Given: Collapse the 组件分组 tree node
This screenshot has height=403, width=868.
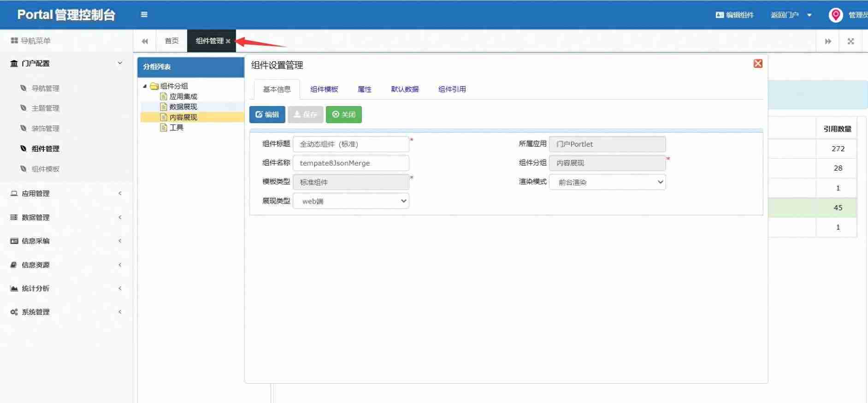Looking at the screenshot, I should [x=145, y=86].
